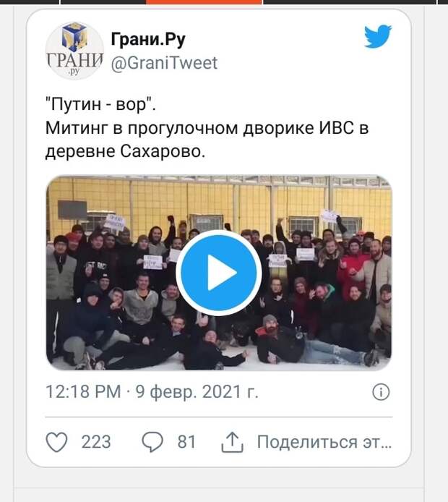448x502 pixels.
Task: Click the 12:18 PM timestamp
Action: point(83,392)
